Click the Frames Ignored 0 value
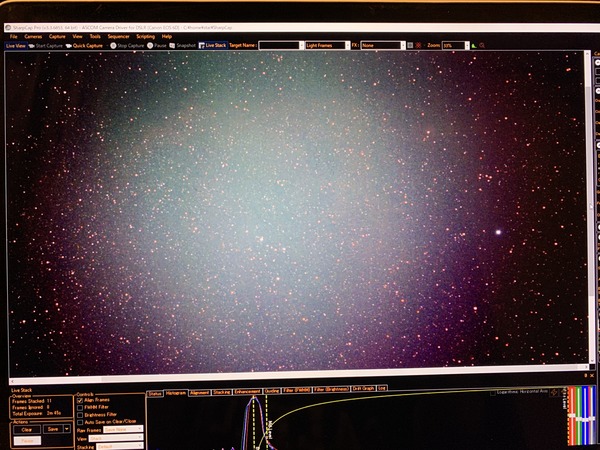Image resolution: width=600 pixels, height=450 pixels. click(x=48, y=407)
